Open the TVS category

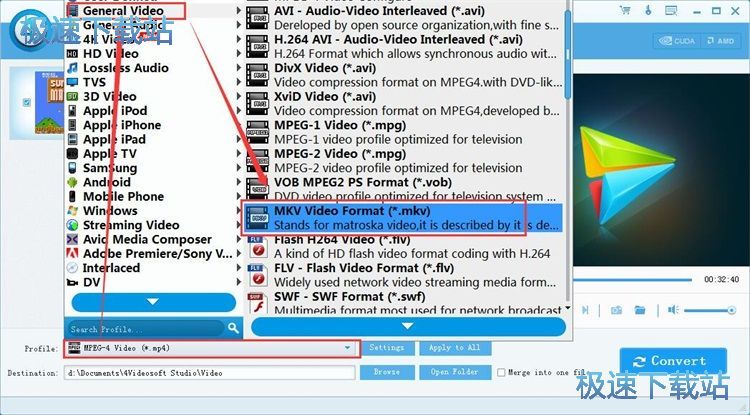coord(94,82)
